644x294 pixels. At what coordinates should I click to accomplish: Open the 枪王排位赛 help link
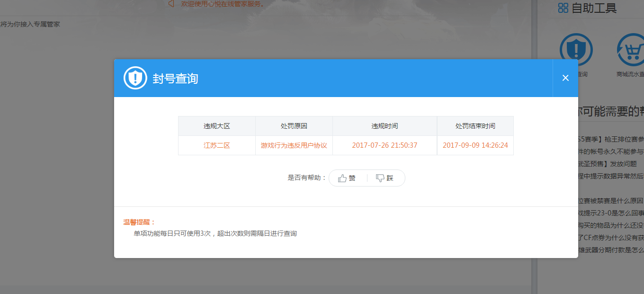coord(611,139)
